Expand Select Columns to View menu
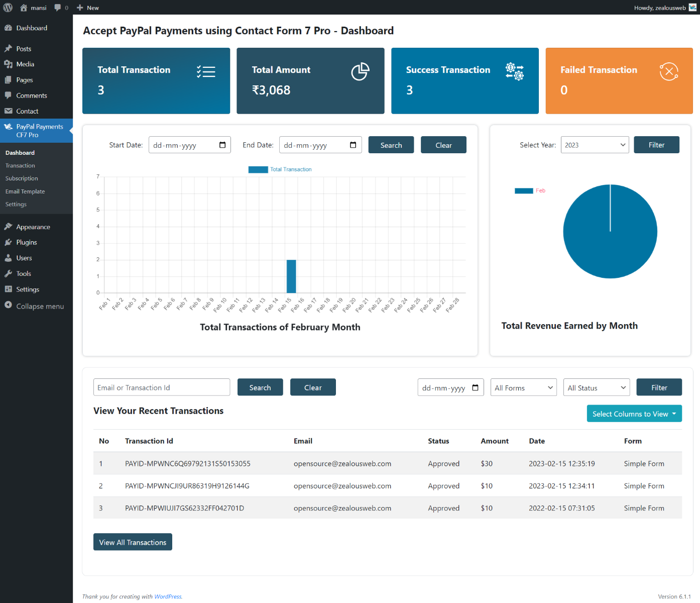The image size is (700, 603). point(634,414)
